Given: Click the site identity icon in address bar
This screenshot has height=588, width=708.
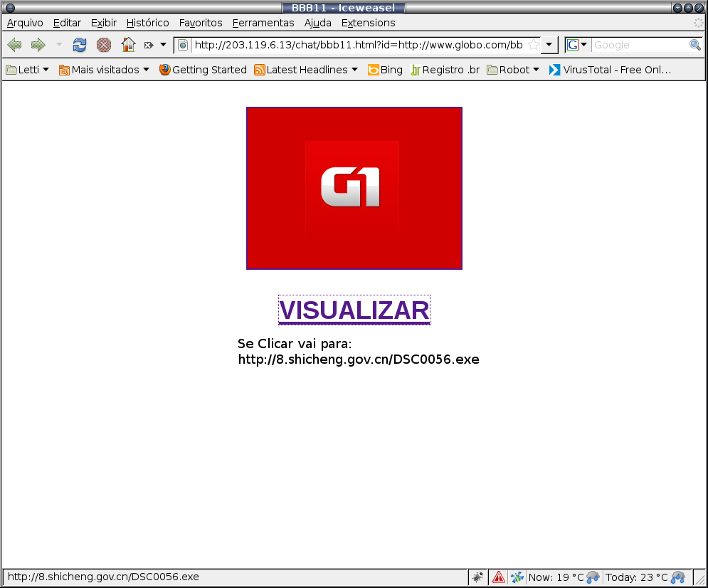Looking at the screenshot, I should click(x=183, y=45).
